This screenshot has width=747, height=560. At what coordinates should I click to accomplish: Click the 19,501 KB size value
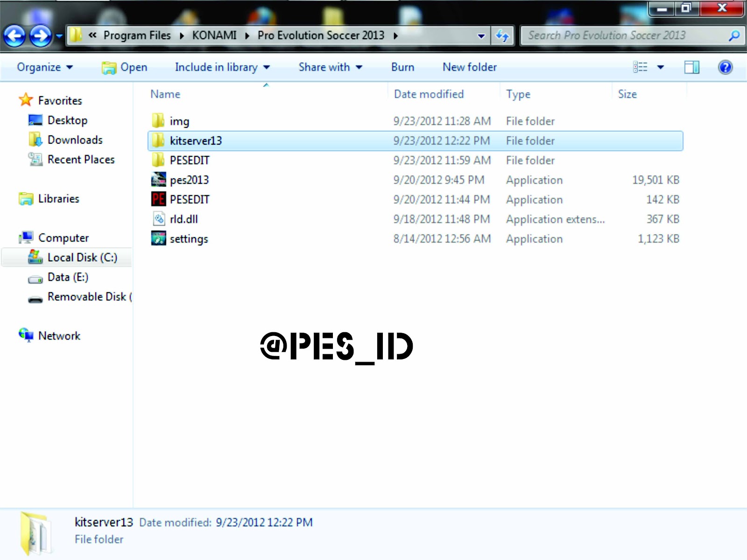pyautogui.click(x=655, y=180)
